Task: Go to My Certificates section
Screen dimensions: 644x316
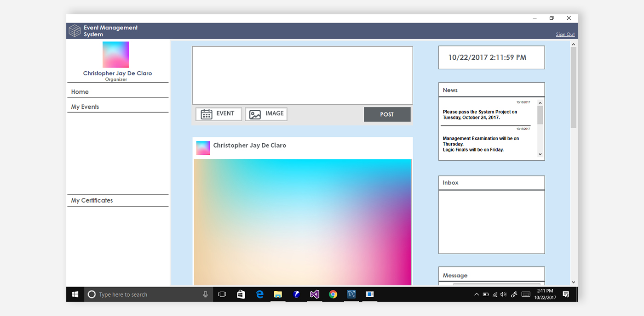Action: click(92, 201)
